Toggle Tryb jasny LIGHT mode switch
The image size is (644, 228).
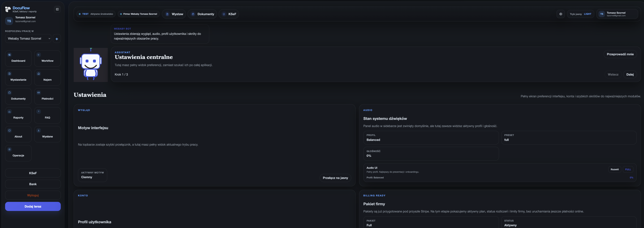pos(581,14)
